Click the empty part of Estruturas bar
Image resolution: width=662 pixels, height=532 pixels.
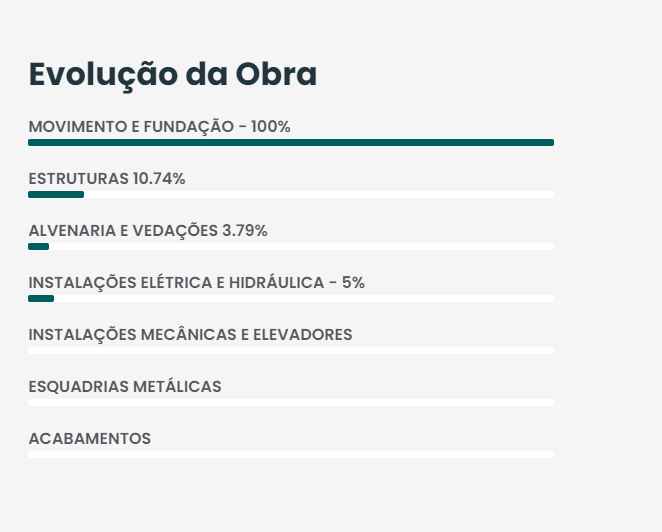pyautogui.click(x=319, y=195)
